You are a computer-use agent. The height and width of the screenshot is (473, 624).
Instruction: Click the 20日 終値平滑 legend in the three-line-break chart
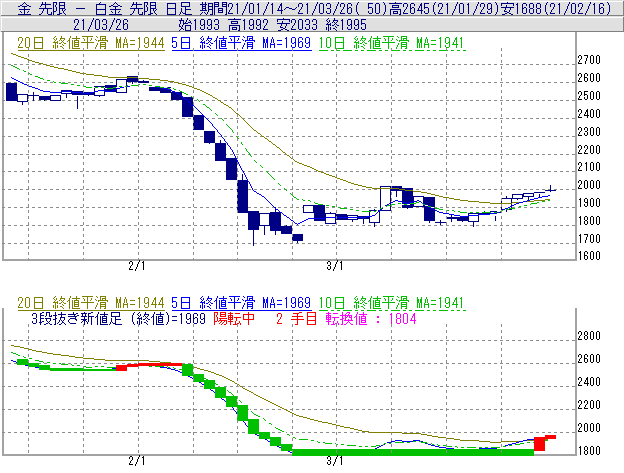point(91,303)
